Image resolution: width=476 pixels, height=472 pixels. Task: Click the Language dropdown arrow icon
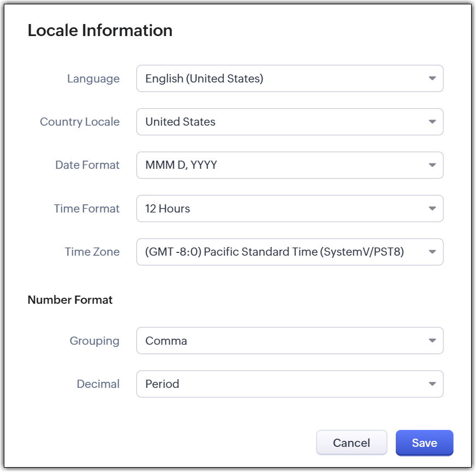click(432, 79)
